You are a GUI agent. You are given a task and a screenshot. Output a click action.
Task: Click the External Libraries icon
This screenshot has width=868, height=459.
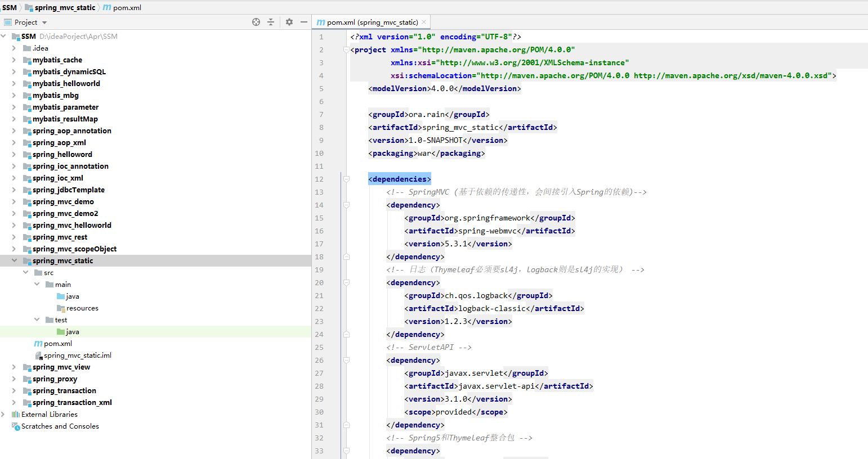coord(16,414)
